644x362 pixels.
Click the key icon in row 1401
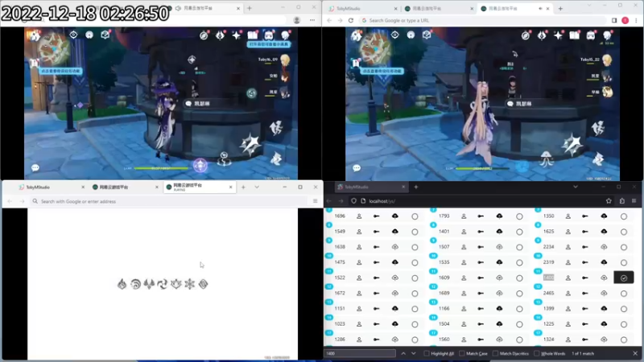[481, 232]
